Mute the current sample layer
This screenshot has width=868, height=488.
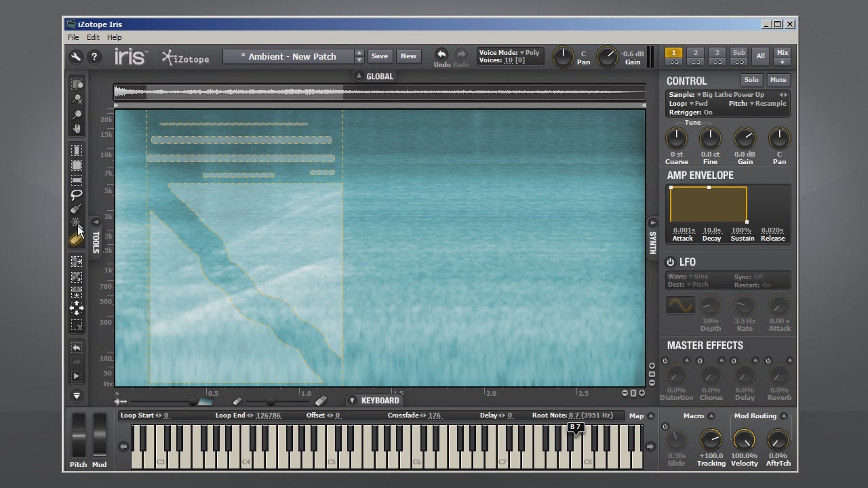[x=778, y=80]
